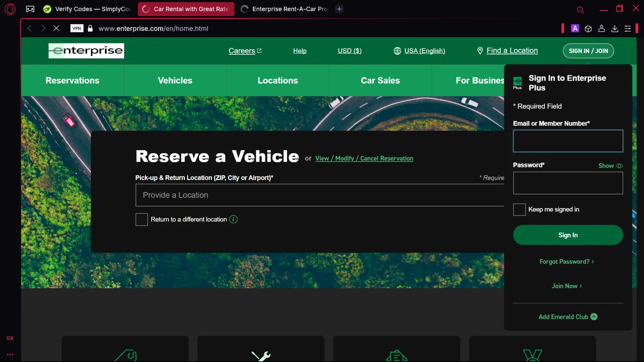
Task: Expand the Add Emerald Club section
Action: (568, 317)
